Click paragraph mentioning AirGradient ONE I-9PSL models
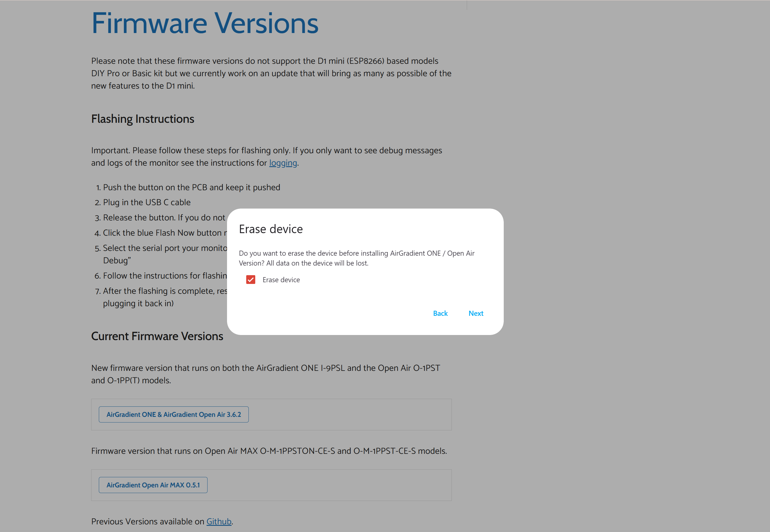 click(x=265, y=374)
